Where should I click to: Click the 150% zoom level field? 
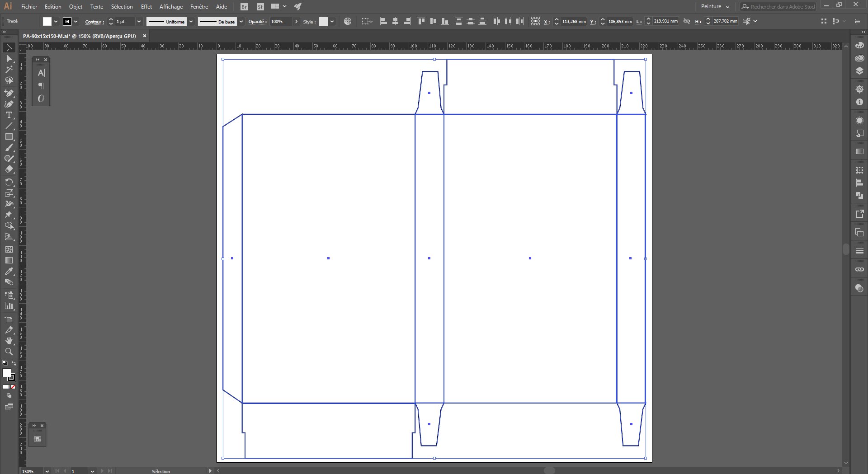pyautogui.click(x=29, y=471)
